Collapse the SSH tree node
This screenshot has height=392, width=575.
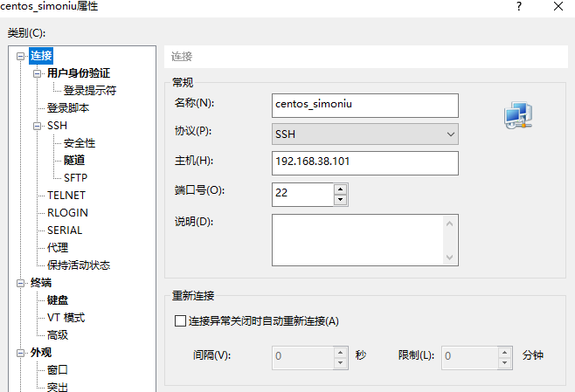(x=38, y=126)
